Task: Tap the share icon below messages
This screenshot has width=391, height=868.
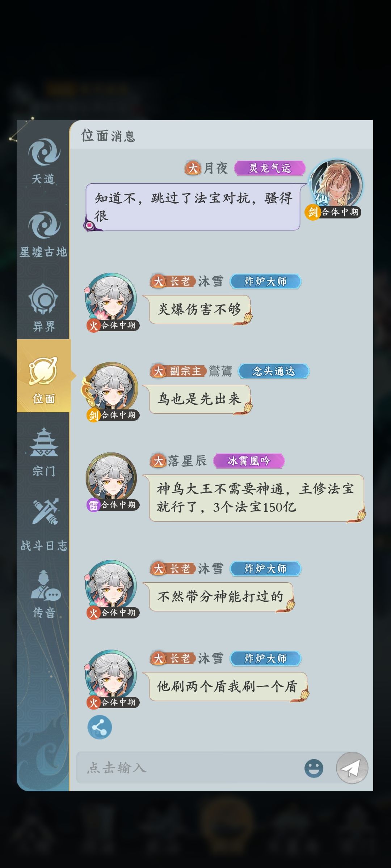Action: 100,727
